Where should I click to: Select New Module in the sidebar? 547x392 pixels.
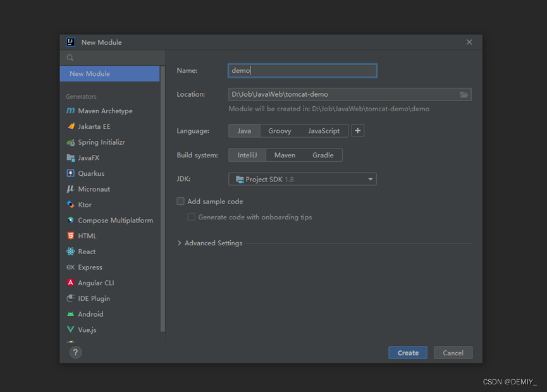(109, 73)
